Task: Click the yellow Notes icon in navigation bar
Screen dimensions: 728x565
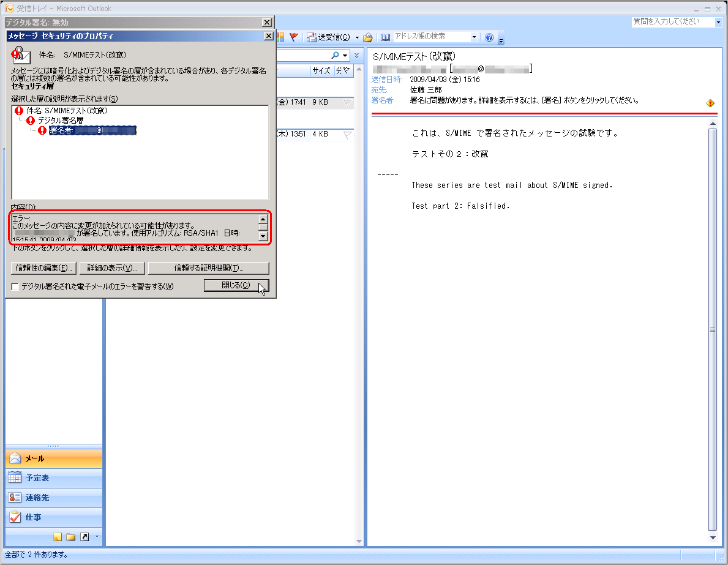Action: [58, 537]
